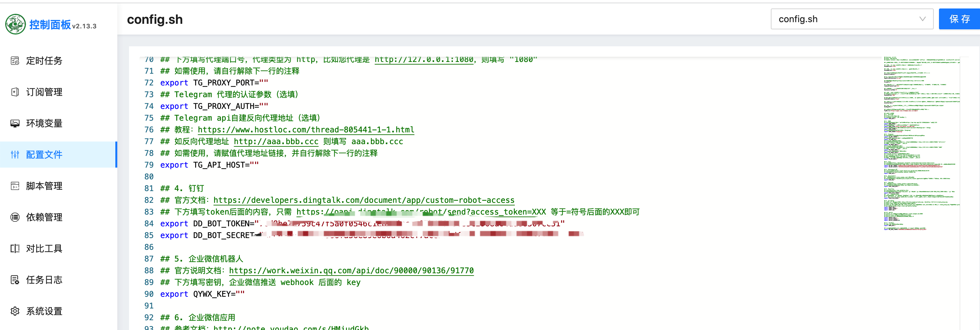This screenshot has height=330, width=980.
Task: Click the http://127.0.0.1:1080 proxy example link
Action: (423, 59)
